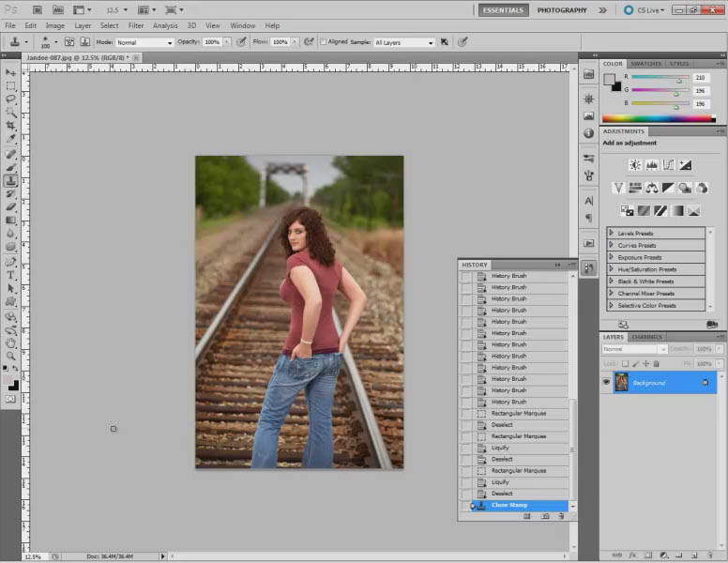
Task: Open the Opacity slider dropdown
Action: click(227, 42)
